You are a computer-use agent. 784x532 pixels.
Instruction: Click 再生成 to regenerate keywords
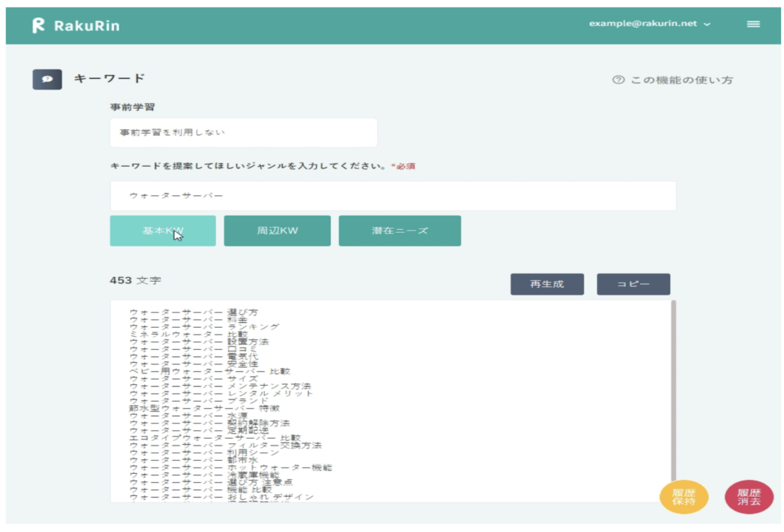(x=547, y=284)
